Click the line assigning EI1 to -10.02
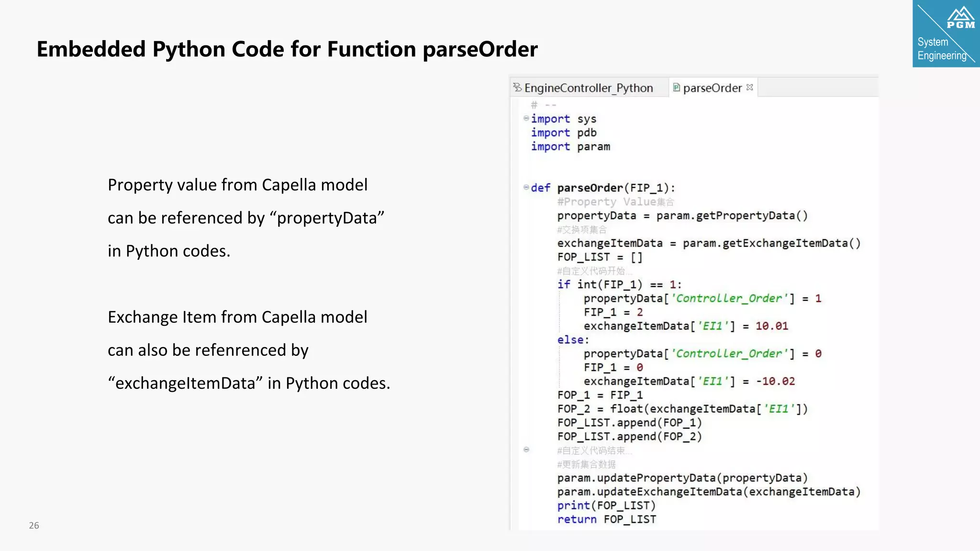 pyautogui.click(x=689, y=381)
